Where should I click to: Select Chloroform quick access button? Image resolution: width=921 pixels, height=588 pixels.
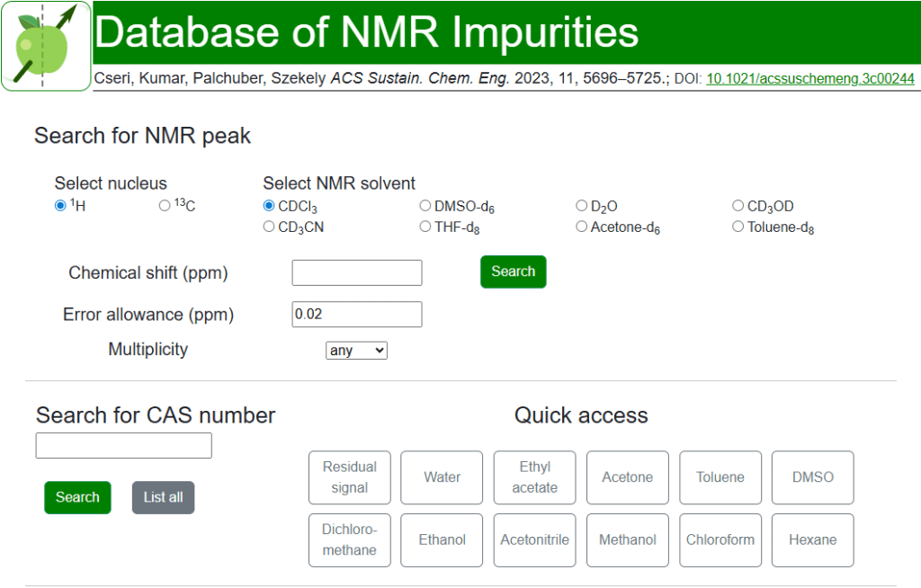(720, 539)
